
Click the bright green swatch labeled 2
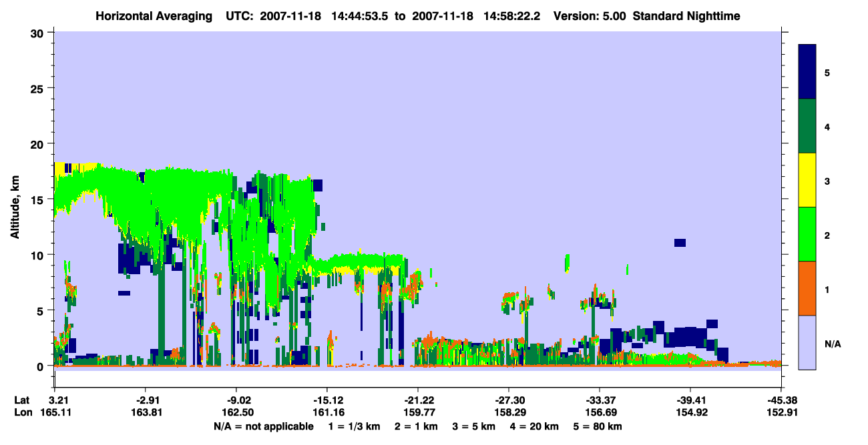pos(807,234)
